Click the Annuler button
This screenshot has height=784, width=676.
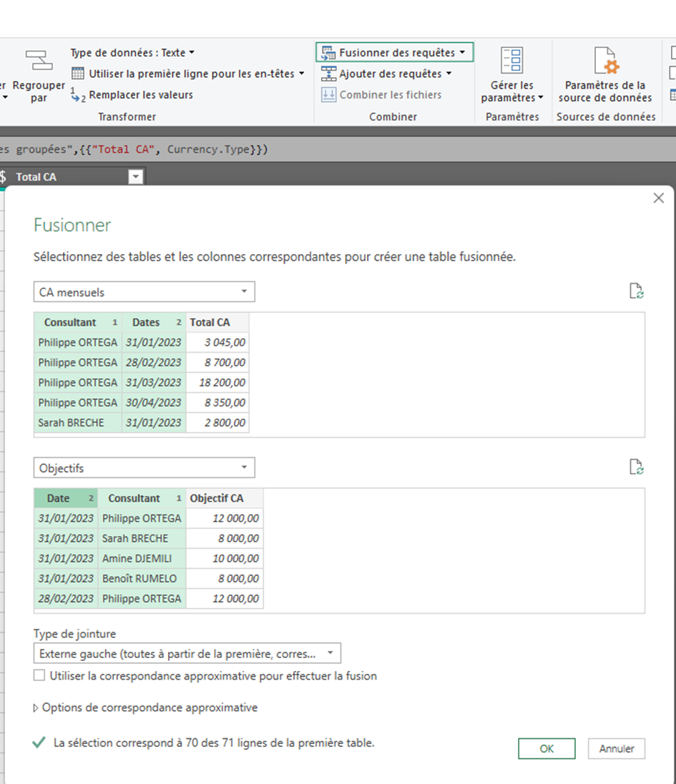coord(617,748)
